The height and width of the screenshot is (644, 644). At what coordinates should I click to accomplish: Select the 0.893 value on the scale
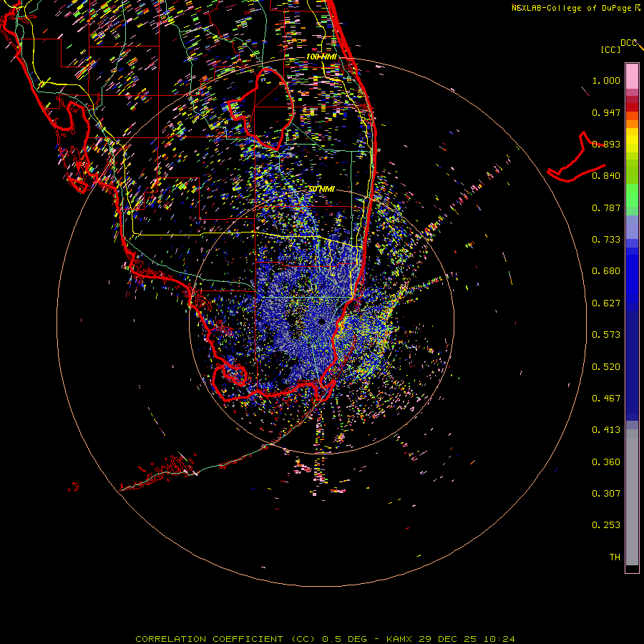606,144
